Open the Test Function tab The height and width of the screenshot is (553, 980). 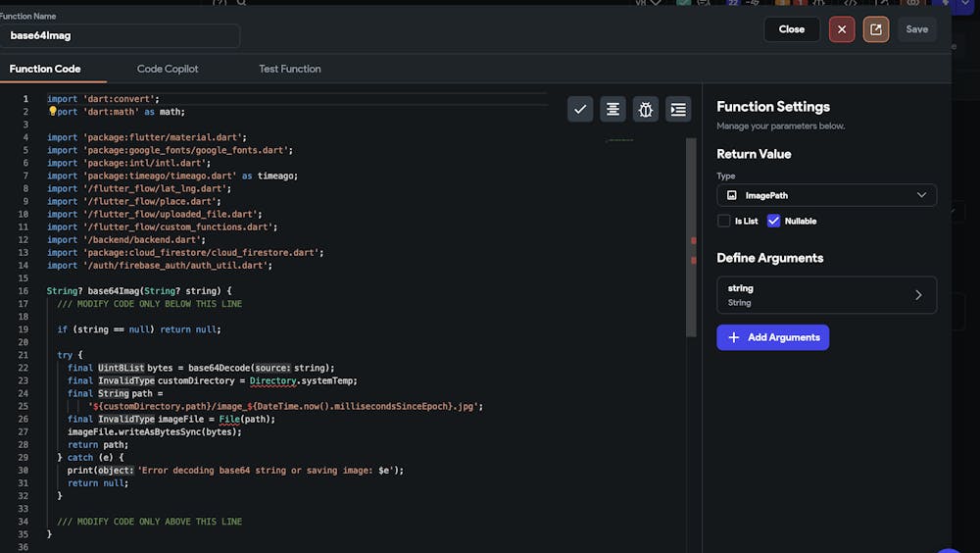289,69
